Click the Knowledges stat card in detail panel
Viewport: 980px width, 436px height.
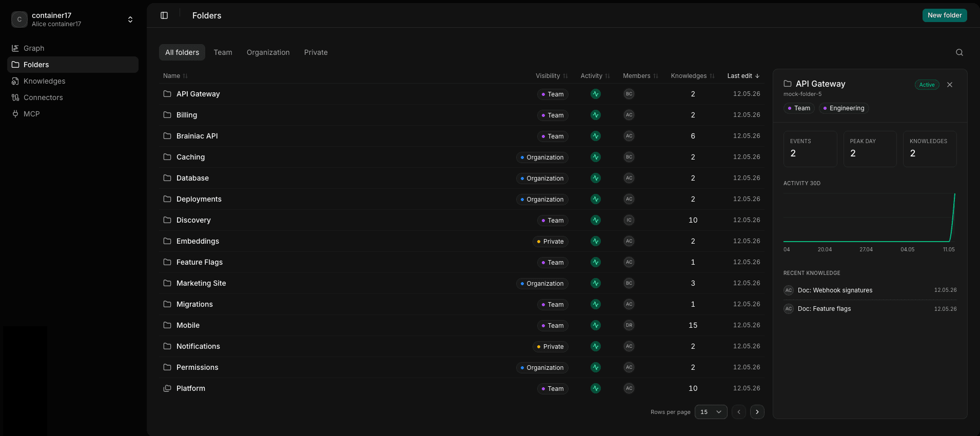tap(930, 149)
